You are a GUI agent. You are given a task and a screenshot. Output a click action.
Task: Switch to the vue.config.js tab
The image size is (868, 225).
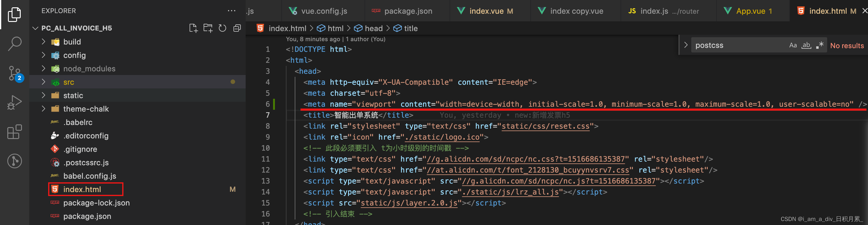323,11
